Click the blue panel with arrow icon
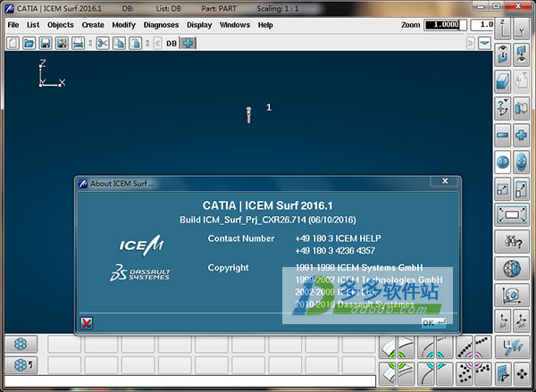Image resolution: width=536 pixels, height=392 pixels. point(503,374)
